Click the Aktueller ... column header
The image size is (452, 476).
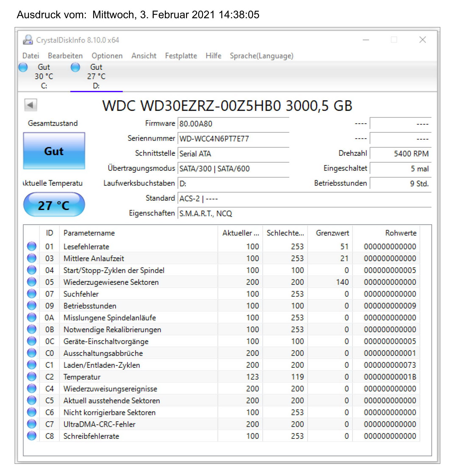[x=240, y=233]
